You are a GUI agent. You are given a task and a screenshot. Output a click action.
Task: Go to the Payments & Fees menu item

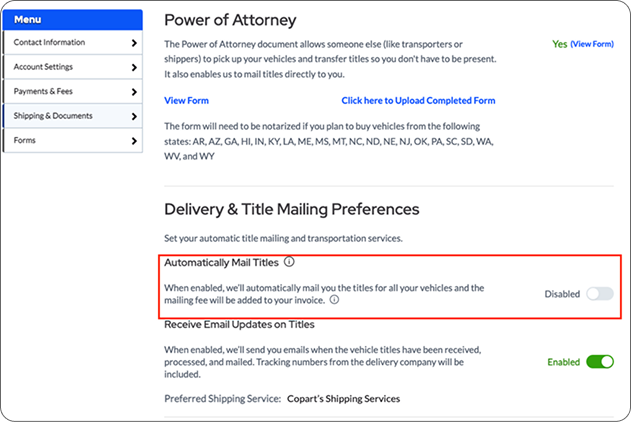44,92
